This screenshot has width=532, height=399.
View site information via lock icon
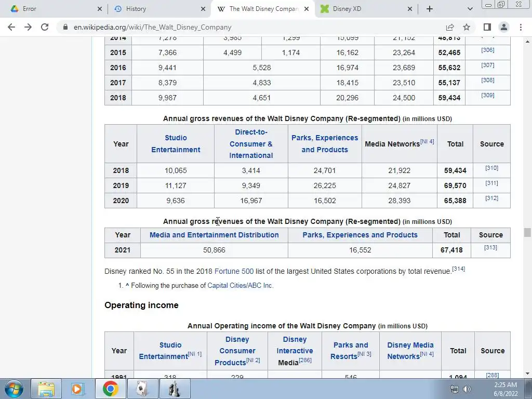65,27
